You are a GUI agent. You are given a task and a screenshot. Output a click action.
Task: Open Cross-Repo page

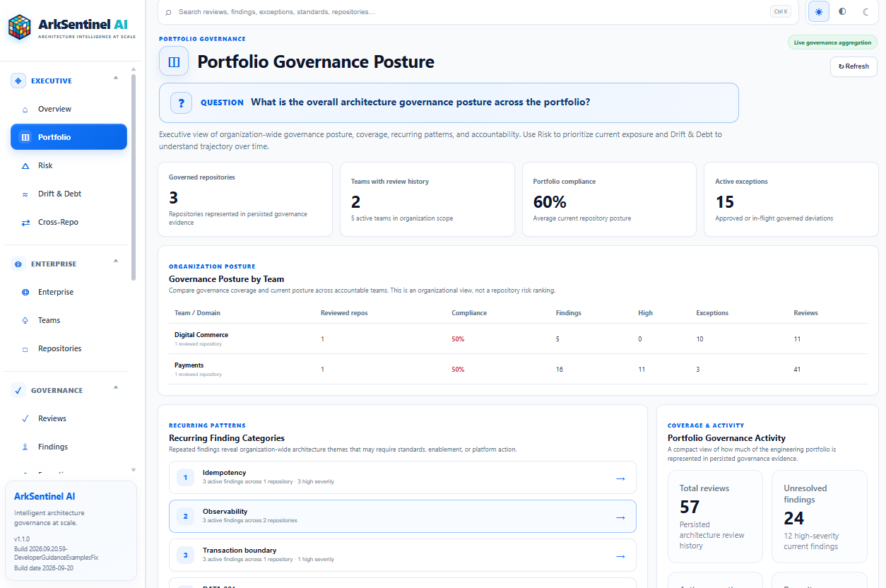click(x=69, y=222)
